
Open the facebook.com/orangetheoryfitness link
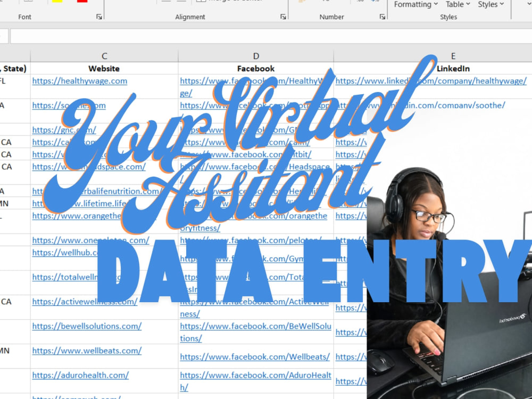coord(253,222)
